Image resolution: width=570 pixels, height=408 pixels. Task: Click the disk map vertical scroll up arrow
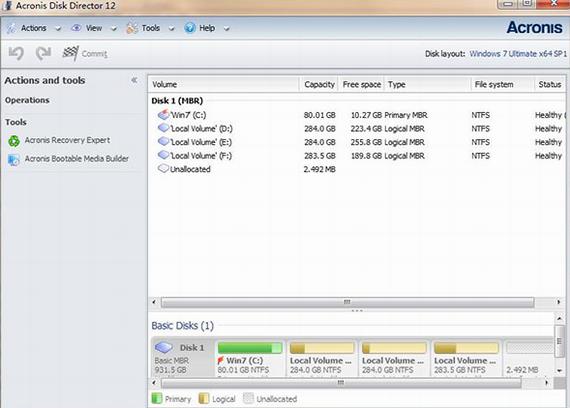[559, 319]
